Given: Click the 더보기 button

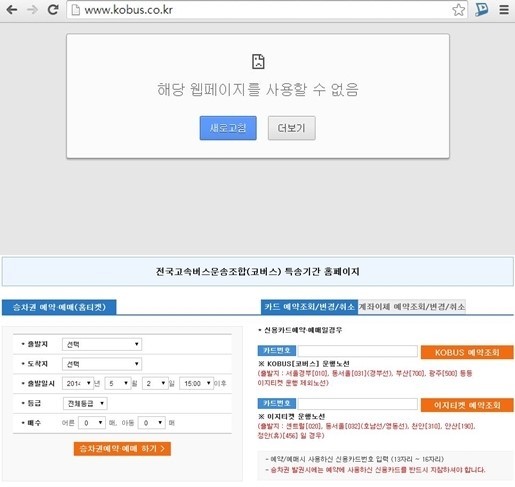Looking at the screenshot, I should coord(292,128).
